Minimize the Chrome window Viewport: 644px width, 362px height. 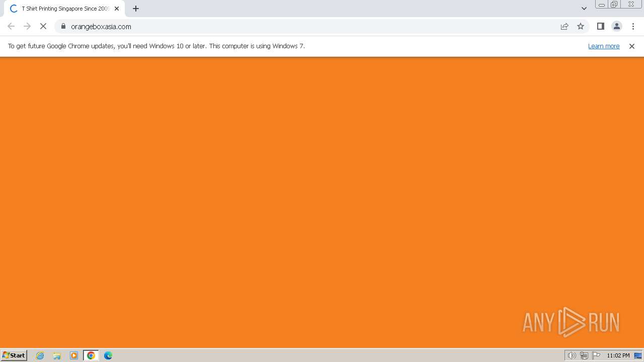point(601,5)
